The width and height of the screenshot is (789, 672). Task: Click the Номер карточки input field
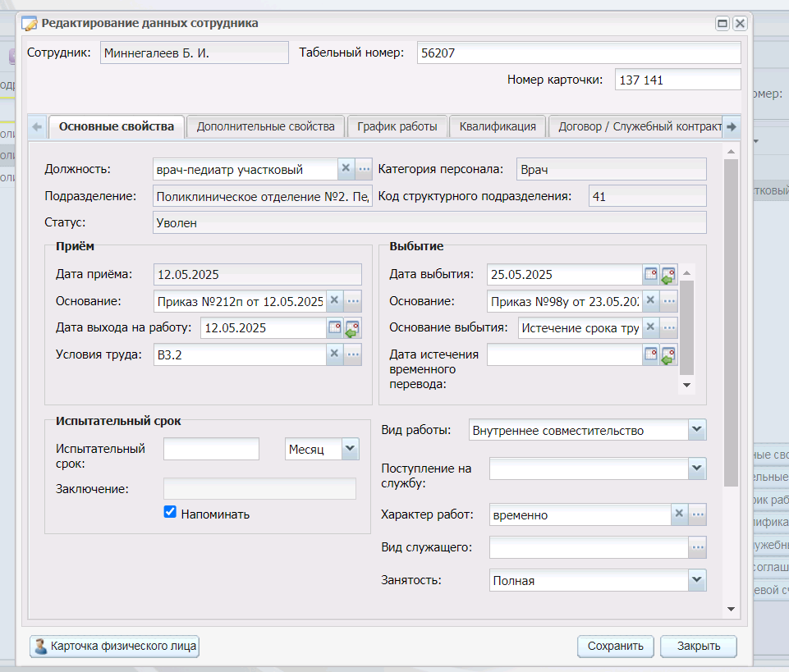coord(678,80)
